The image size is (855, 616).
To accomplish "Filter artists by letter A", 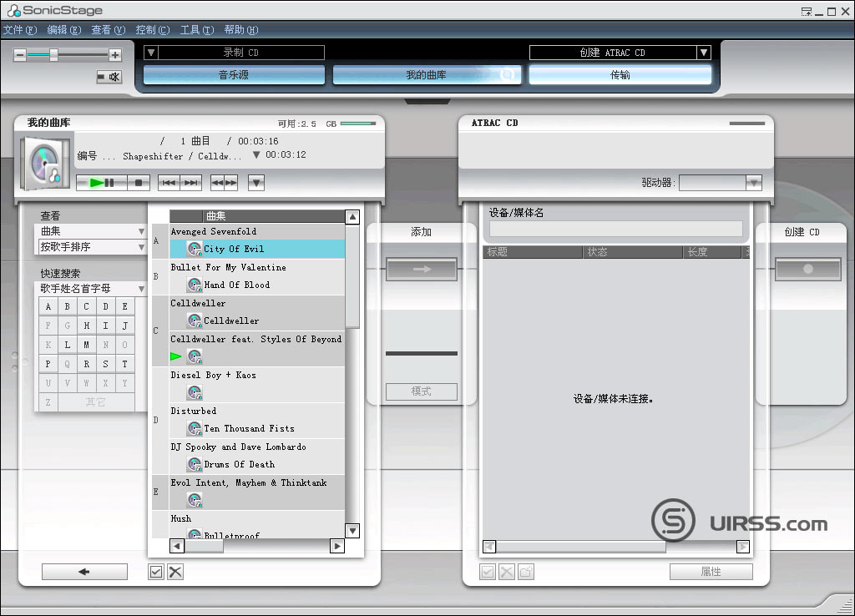I will (x=48, y=306).
